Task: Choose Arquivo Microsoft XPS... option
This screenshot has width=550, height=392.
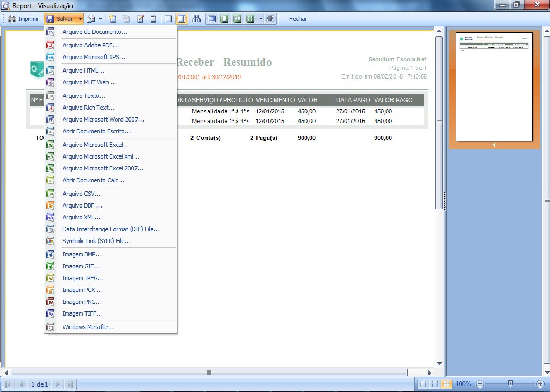Action: click(111, 57)
